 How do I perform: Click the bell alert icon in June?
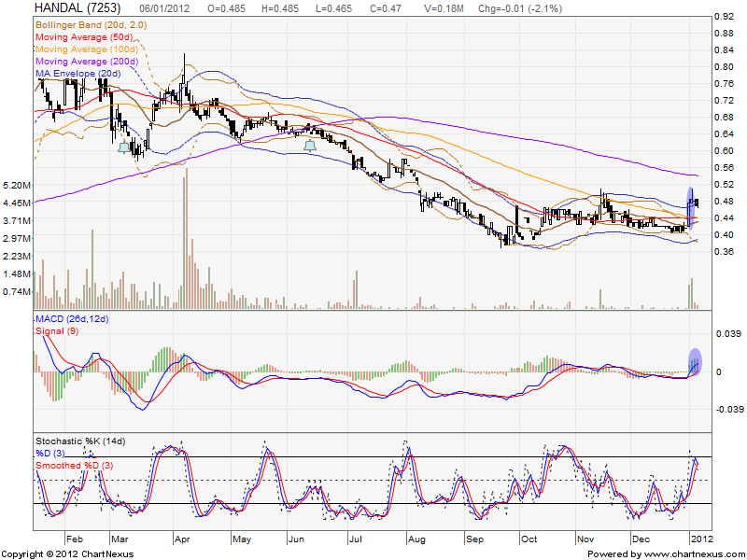click(310, 145)
